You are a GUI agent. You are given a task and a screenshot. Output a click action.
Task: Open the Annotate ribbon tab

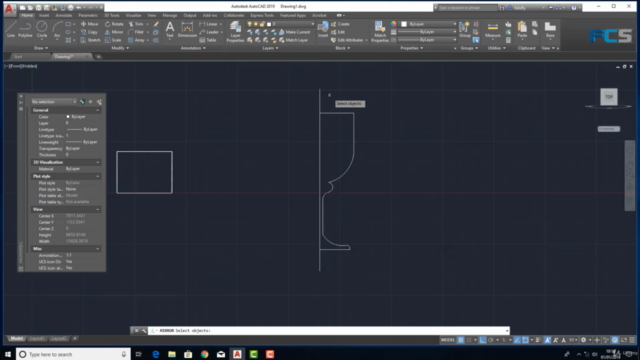tap(63, 16)
